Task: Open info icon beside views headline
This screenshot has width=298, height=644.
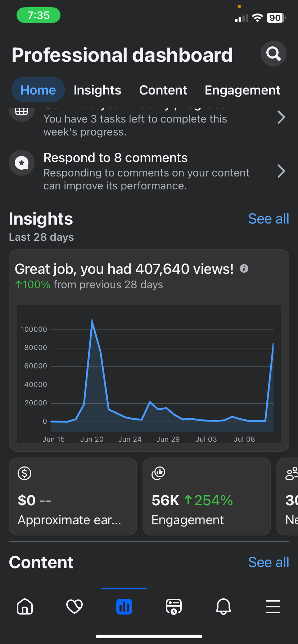Action: click(244, 268)
